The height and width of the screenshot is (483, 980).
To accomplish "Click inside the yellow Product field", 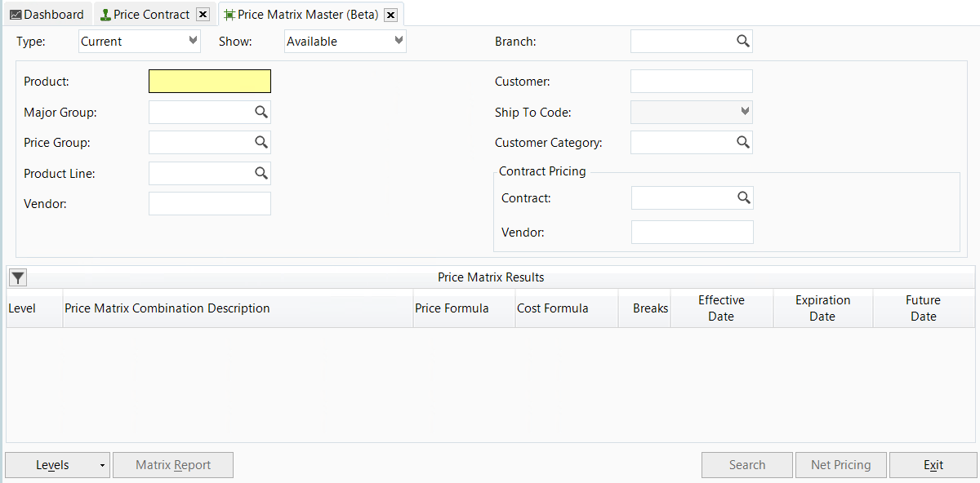I will click(x=209, y=81).
